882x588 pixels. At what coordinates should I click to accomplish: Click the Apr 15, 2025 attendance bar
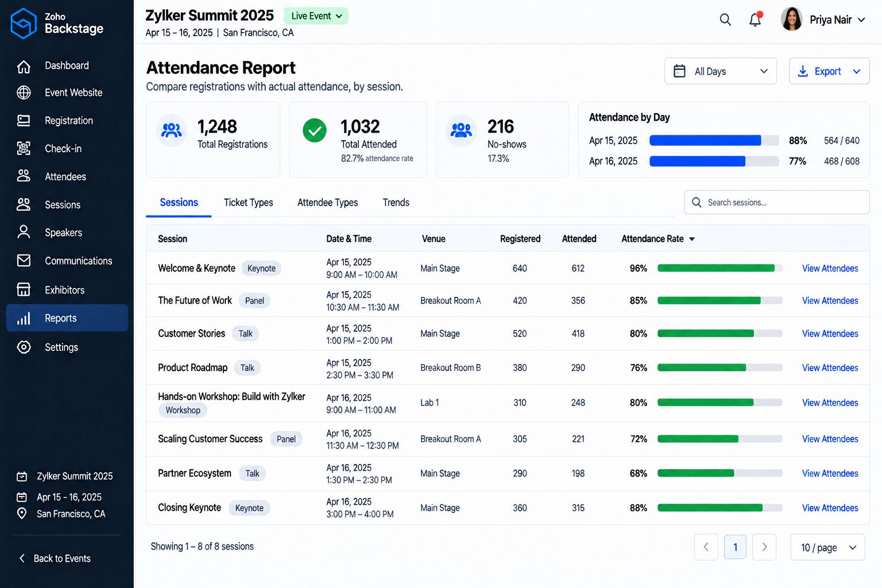(x=714, y=141)
